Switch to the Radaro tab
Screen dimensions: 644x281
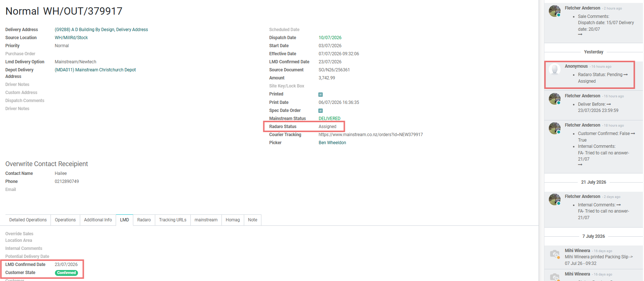(x=144, y=220)
